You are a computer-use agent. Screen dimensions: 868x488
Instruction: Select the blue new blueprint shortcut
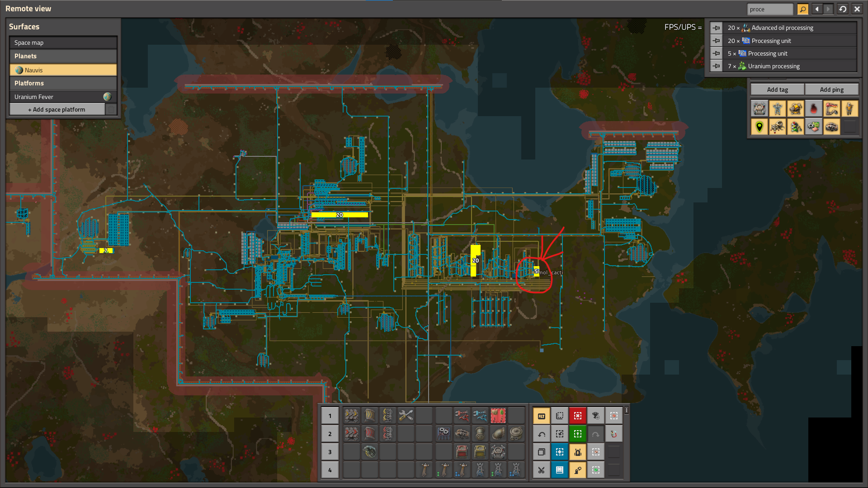pyautogui.click(x=560, y=452)
